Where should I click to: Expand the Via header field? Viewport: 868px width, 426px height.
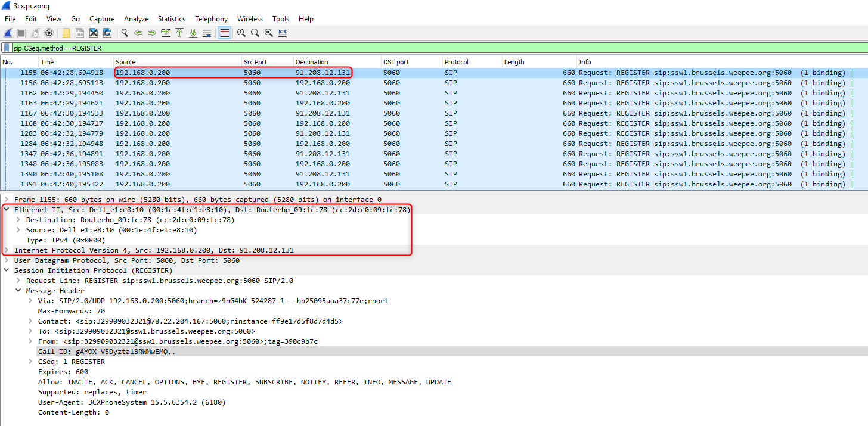click(x=30, y=301)
